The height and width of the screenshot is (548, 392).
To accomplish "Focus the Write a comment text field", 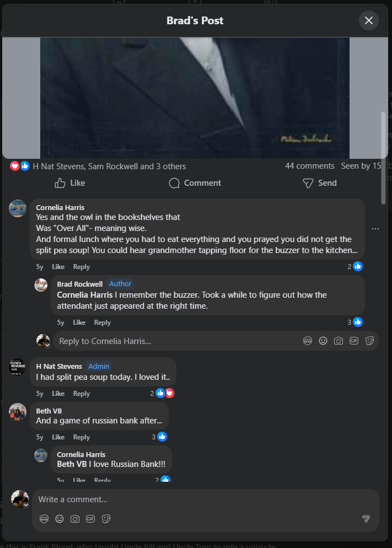I will pyautogui.click(x=193, y=499).
